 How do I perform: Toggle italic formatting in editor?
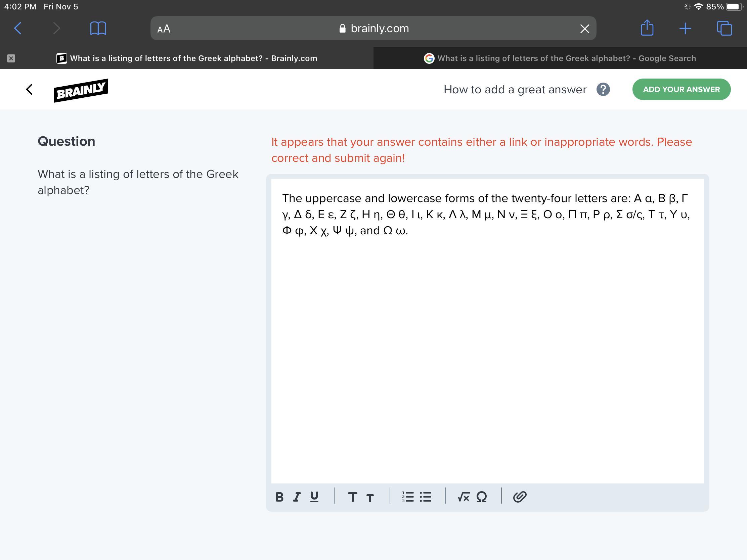point(297,497)
